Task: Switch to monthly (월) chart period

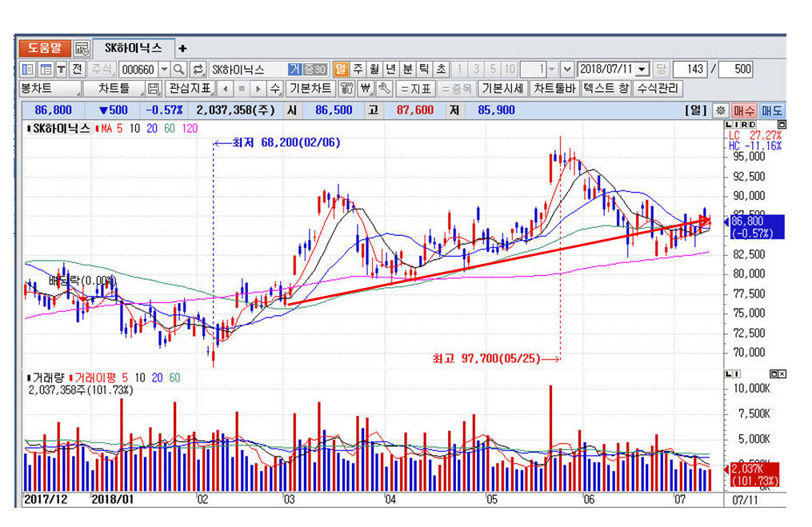Action: 374,70
